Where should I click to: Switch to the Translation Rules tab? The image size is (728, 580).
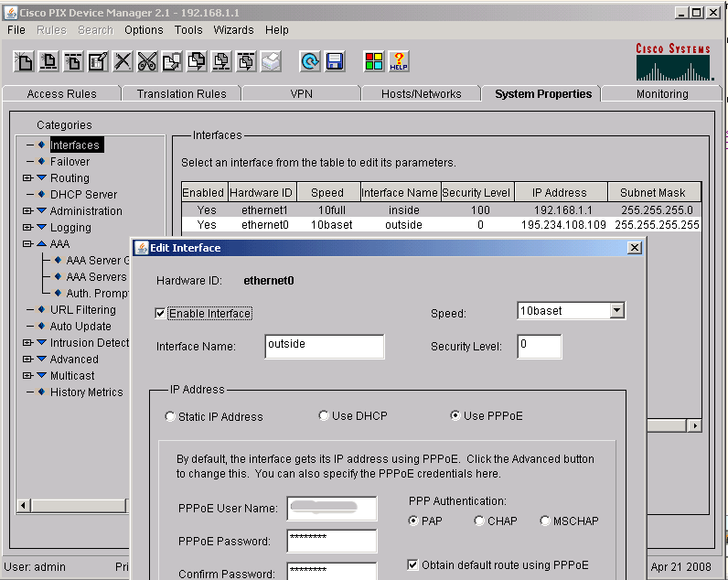tap(181, 94)
